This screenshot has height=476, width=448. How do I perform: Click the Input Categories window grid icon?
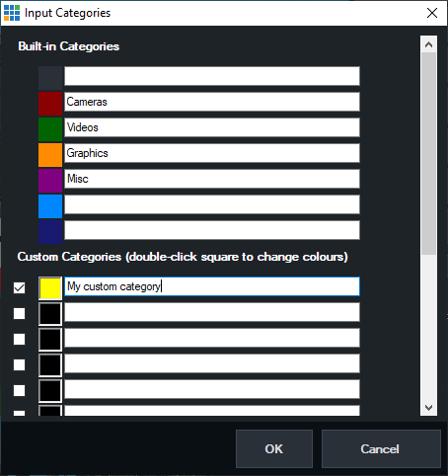[x=12, y=13]
